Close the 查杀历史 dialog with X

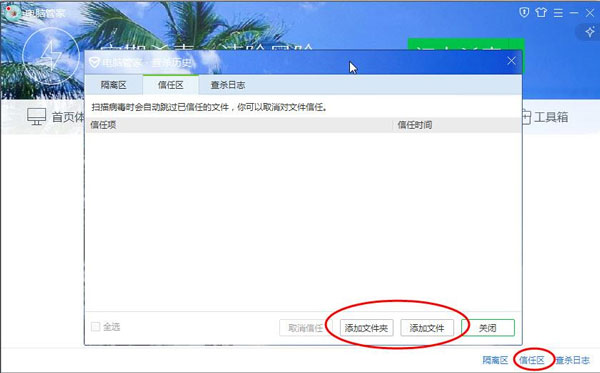coord(512,61)
